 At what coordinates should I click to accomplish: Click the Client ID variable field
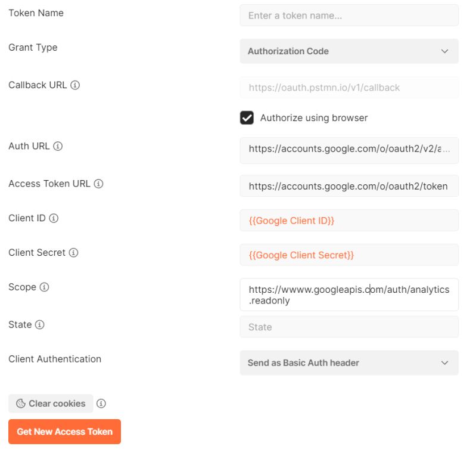349,221
